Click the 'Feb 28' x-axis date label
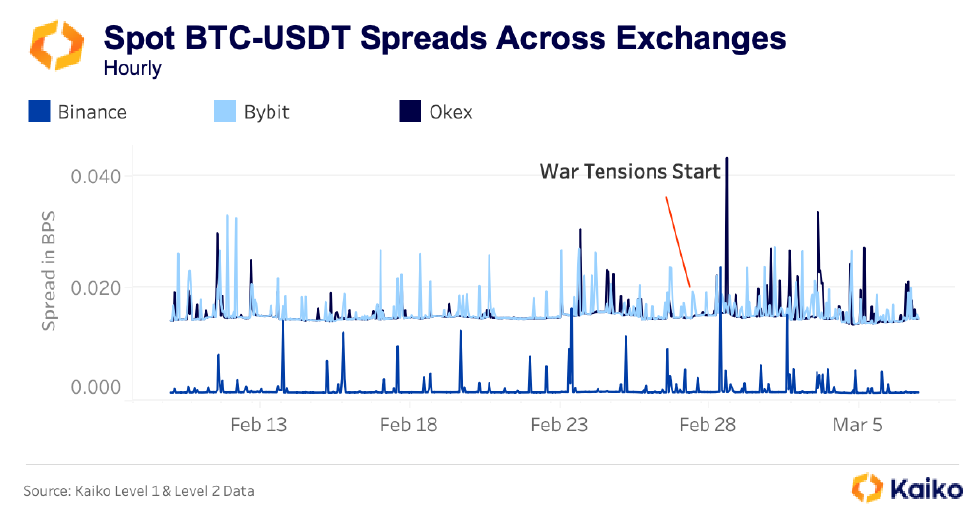The width and height of the screenshot is (980, 515). point(708,425)
